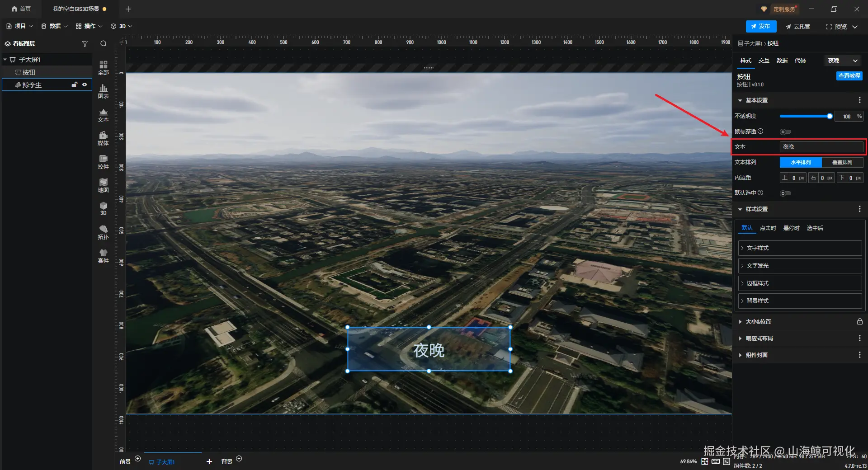The image size is (868, 470).
Task: Expand the 边框样式 group
Action: click(x=800, y=283)
